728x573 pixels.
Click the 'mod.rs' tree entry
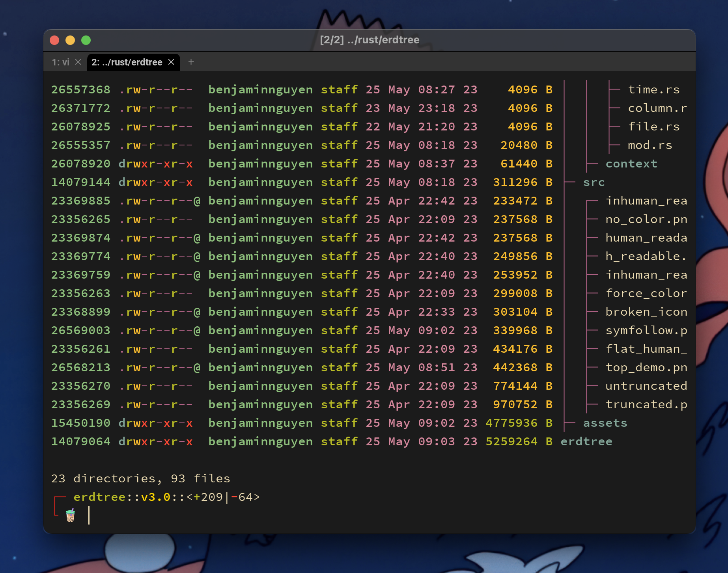click(650, 145)
